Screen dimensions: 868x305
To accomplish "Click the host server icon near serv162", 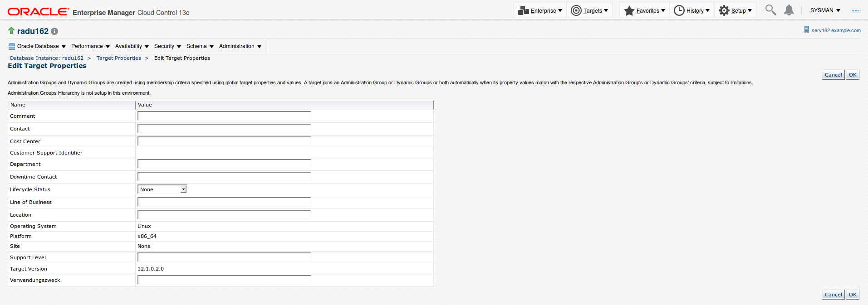I will [x=806, y=30].
